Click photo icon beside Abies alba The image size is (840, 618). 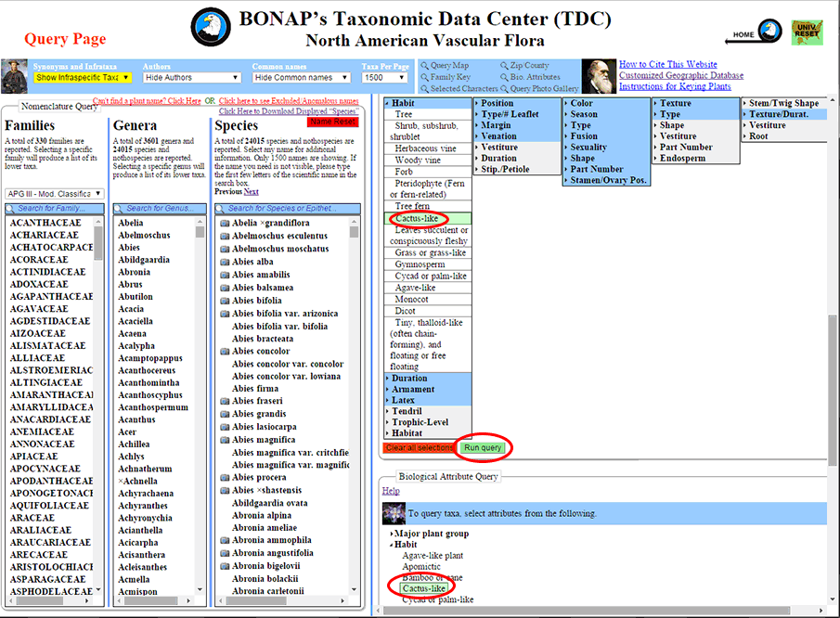225,263
